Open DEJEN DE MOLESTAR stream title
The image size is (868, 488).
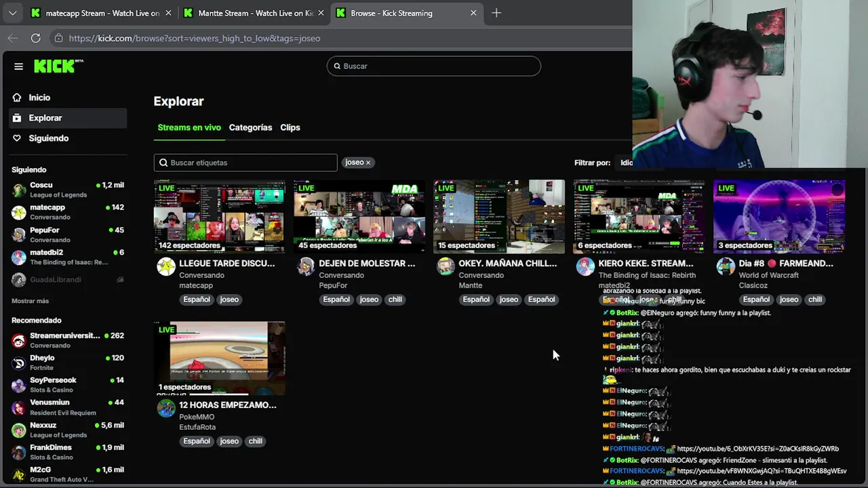click(x=367, y=263)
